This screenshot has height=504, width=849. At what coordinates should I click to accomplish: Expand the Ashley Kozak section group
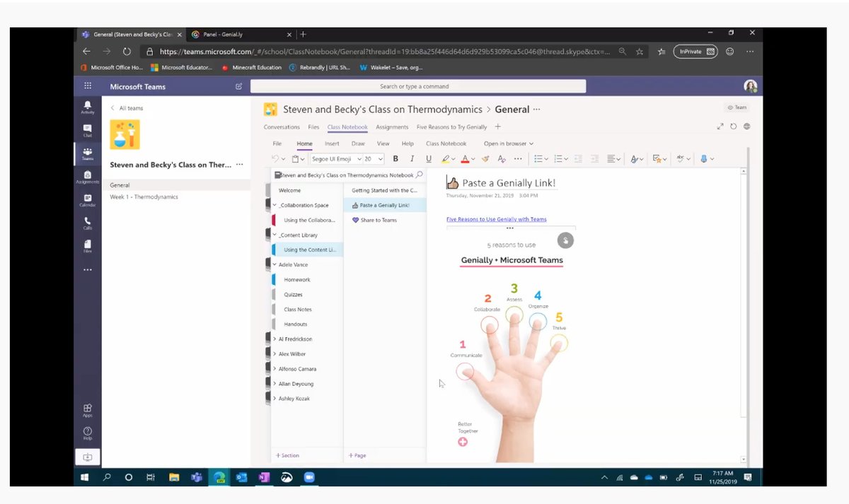tap(275, 399)
